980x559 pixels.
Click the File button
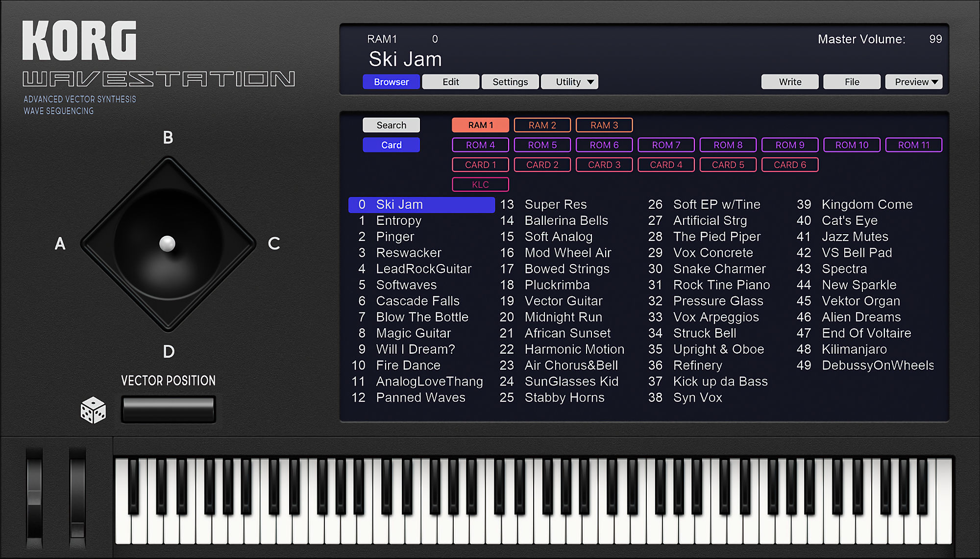tap(852, 82)
